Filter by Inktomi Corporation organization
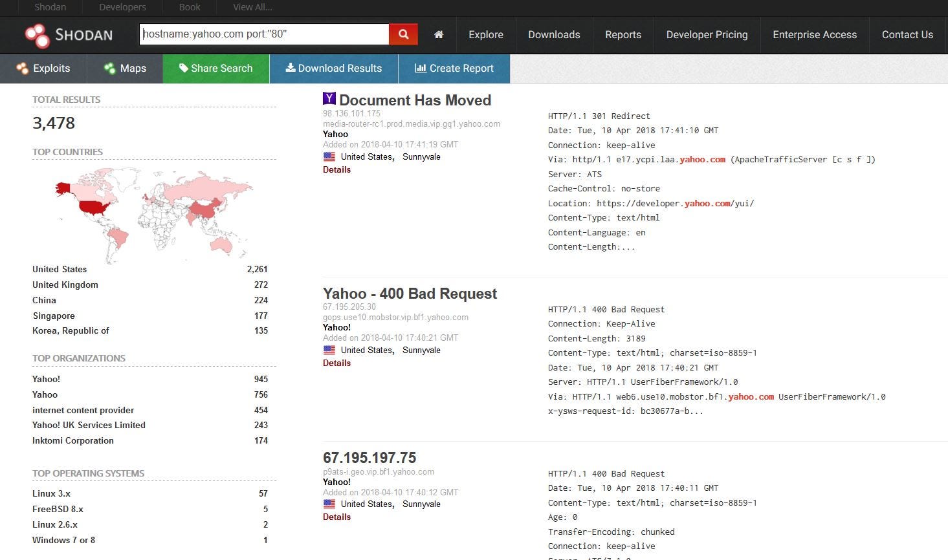Screen dimensions: 948x560 click(x=72, y=440)
